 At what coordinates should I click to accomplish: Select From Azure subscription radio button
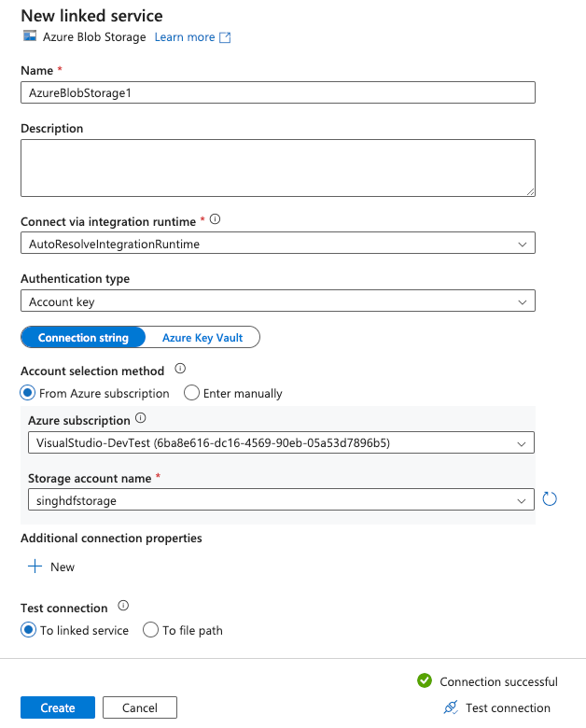pyautogui.click(x=29, y=393)
